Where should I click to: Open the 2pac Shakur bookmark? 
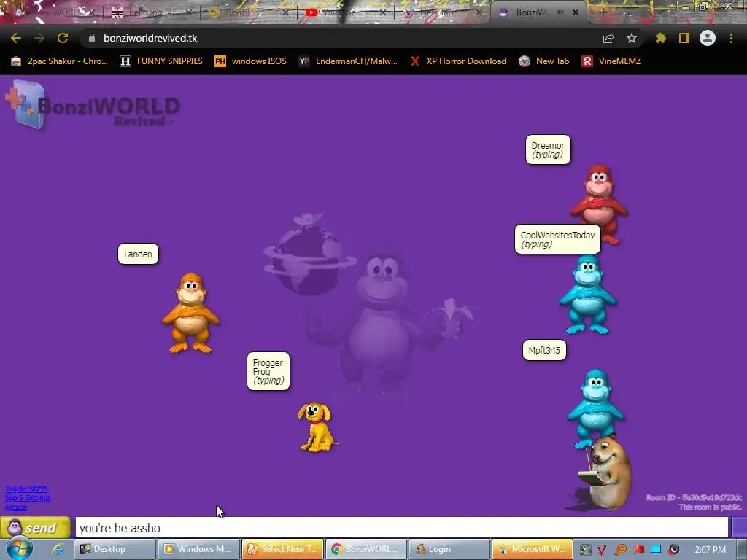[x=60, y=61]
